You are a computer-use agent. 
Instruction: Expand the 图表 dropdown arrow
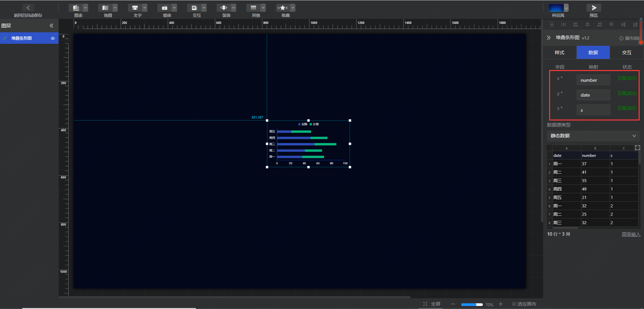coord(85,8)
